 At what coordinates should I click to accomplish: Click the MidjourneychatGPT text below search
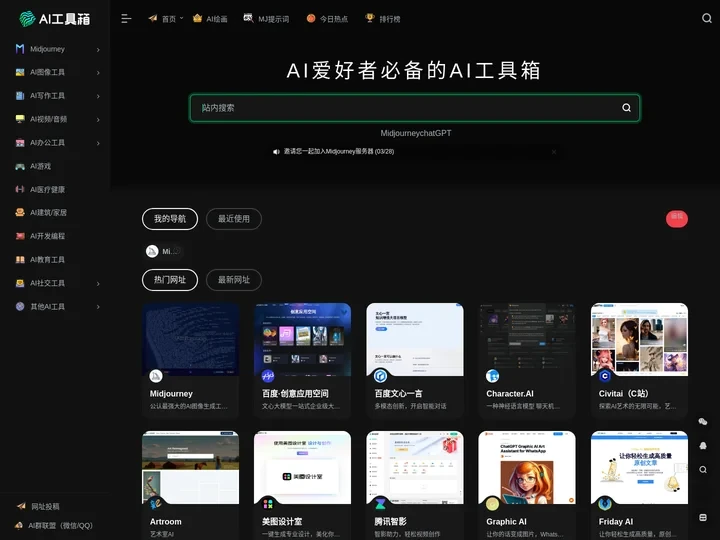coord(416,133)
